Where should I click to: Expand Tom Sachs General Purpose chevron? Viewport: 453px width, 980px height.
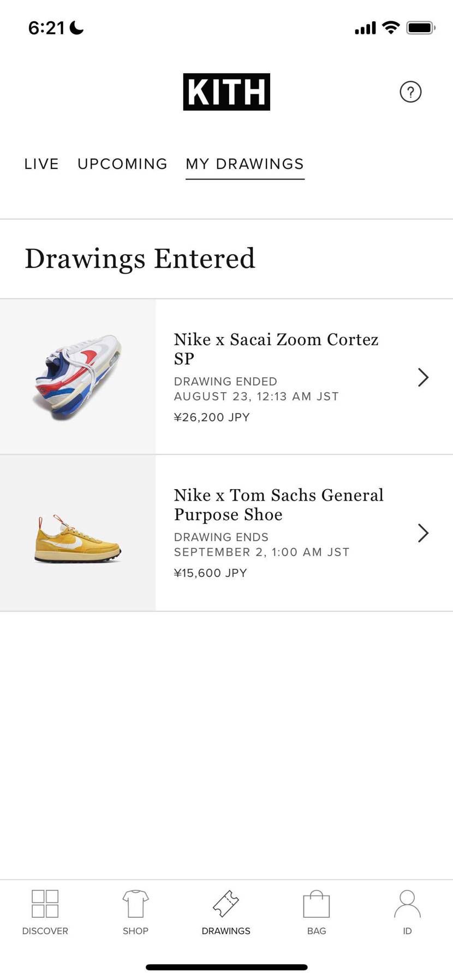(423, 533)
